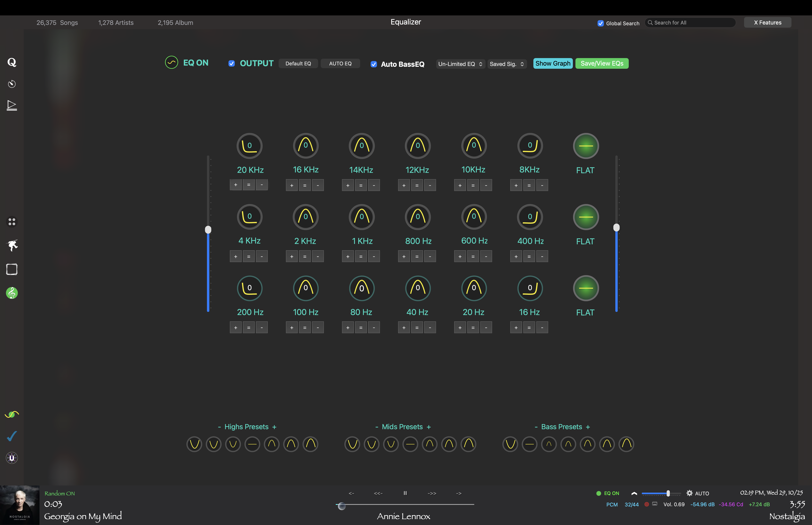The height and width of the screenshot is (525, 812).
Task: Toggle the EQ ON wave button
Action: coord(171,63)
